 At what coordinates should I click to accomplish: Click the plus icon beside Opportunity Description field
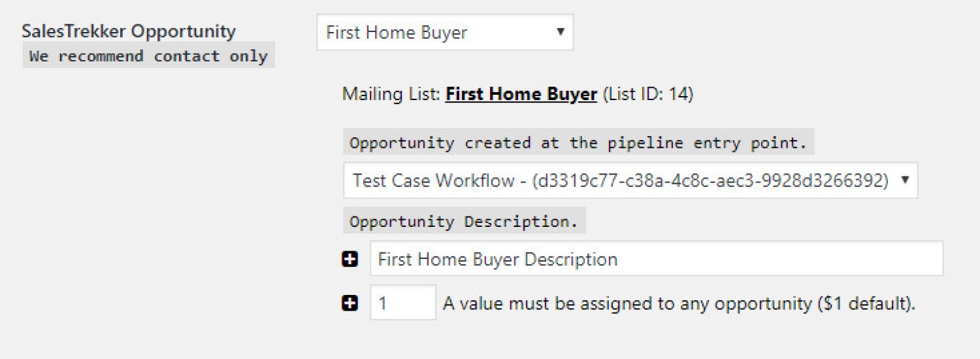point(350,259)
